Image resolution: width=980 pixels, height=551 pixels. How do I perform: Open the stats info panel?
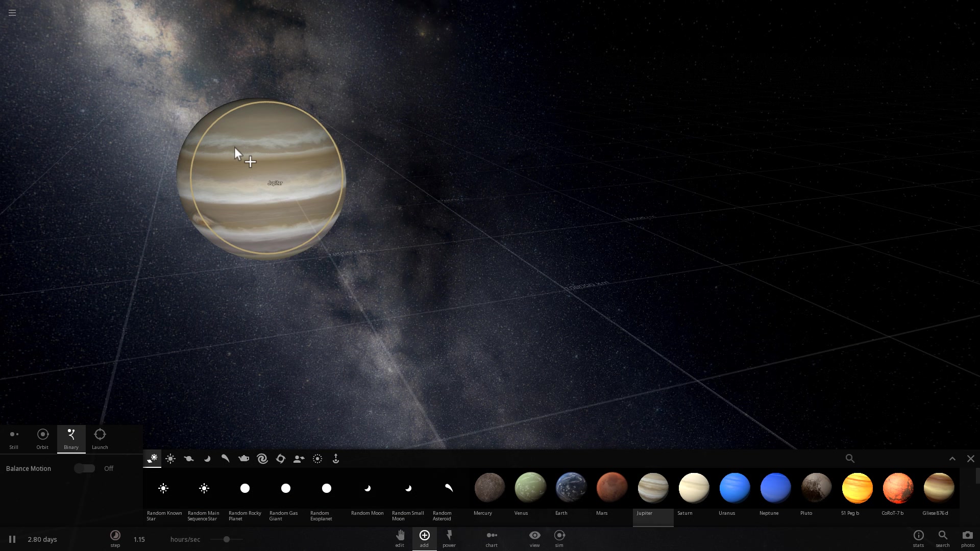tap(918, 538)
